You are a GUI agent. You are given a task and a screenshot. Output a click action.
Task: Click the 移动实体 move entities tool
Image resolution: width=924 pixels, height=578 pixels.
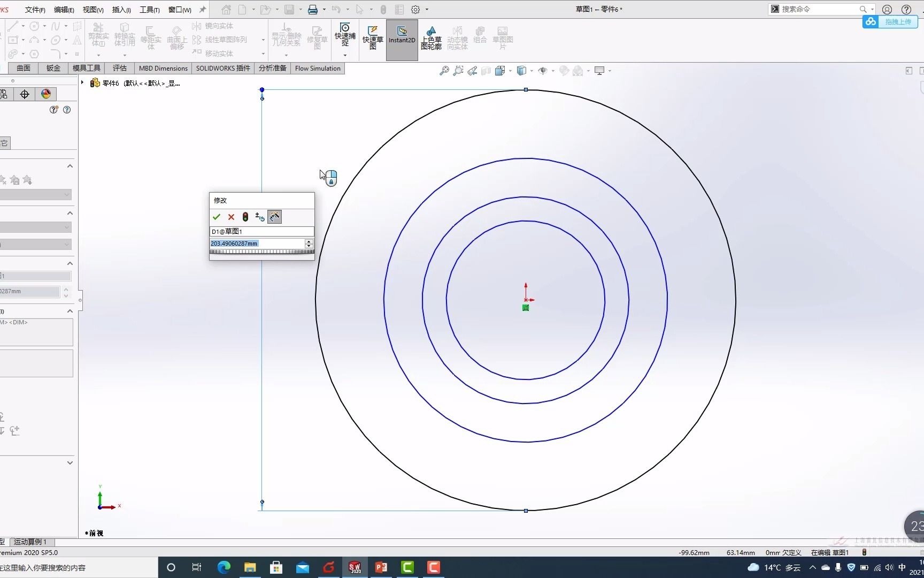[x=213, y=54]
